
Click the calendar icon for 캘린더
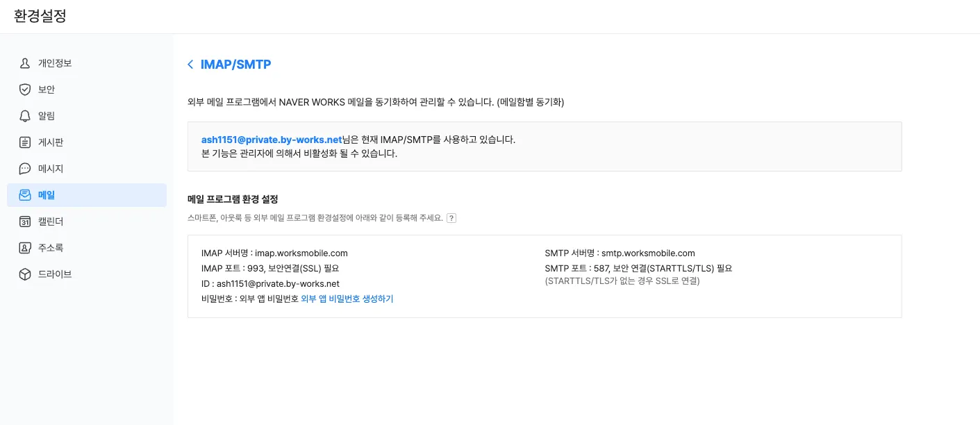click(25, 222)
